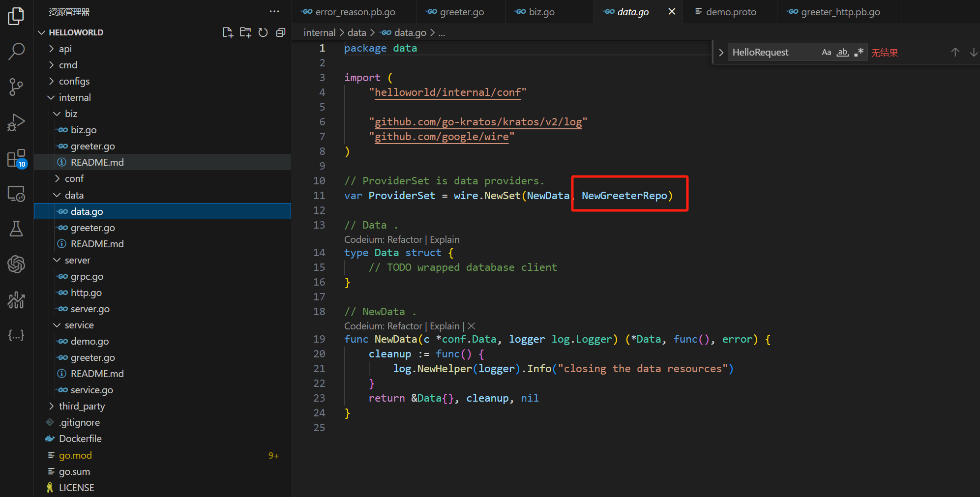Image resolution: width=980 pixels, height=497 pixels.
Task: Open grpc.go in the server folder
Action: point(162,276)
